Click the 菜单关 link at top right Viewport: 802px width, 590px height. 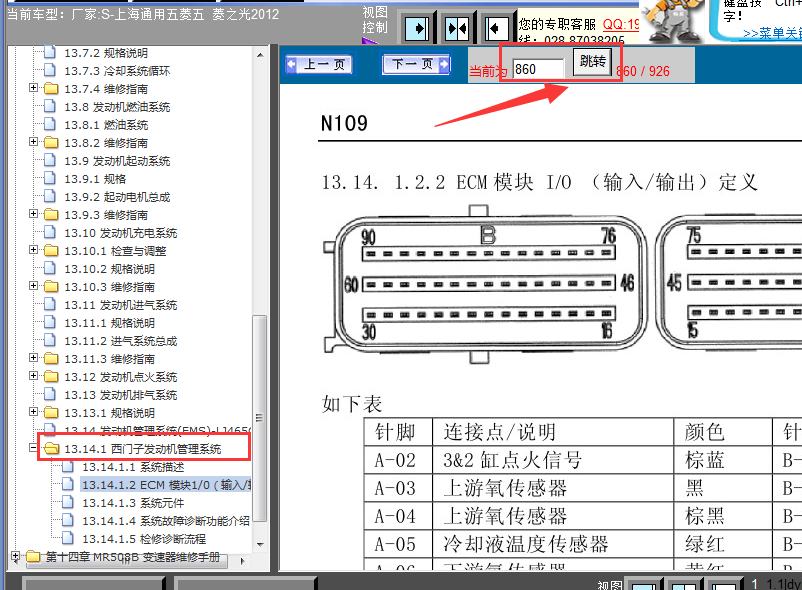tap(772, 34)
